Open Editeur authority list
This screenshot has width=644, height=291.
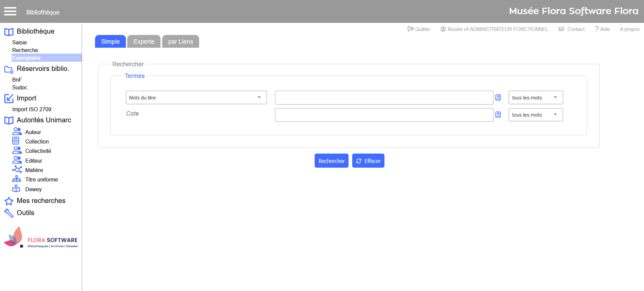(x=34, y=161)
